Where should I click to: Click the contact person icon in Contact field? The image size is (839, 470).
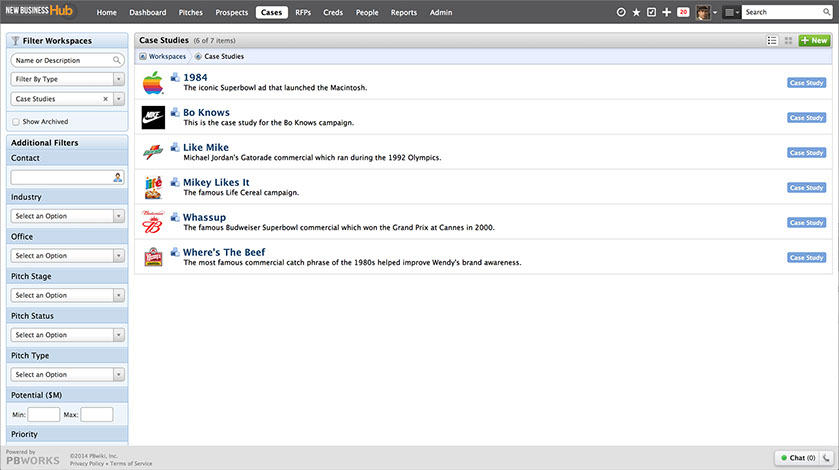point(118,177)
